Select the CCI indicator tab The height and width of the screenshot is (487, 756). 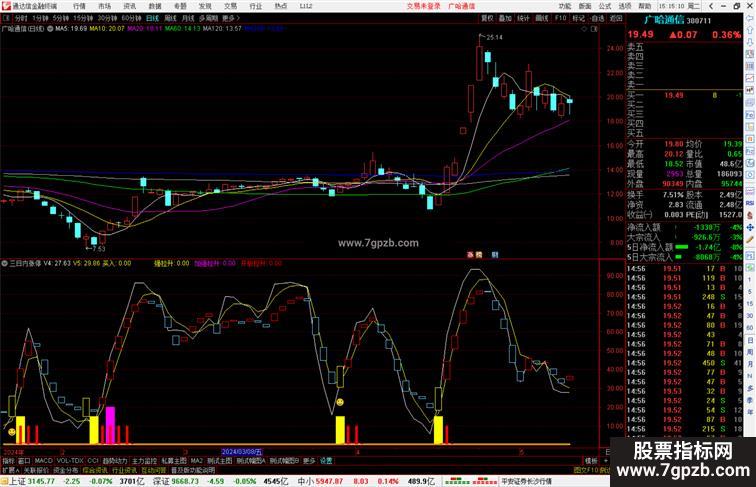tap(93, 461)
